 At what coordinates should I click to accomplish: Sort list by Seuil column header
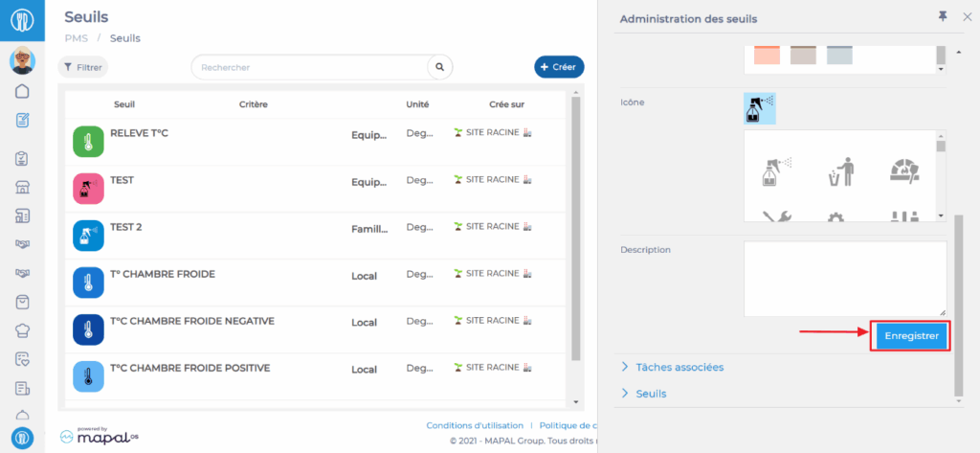click(x=124, y=104)
